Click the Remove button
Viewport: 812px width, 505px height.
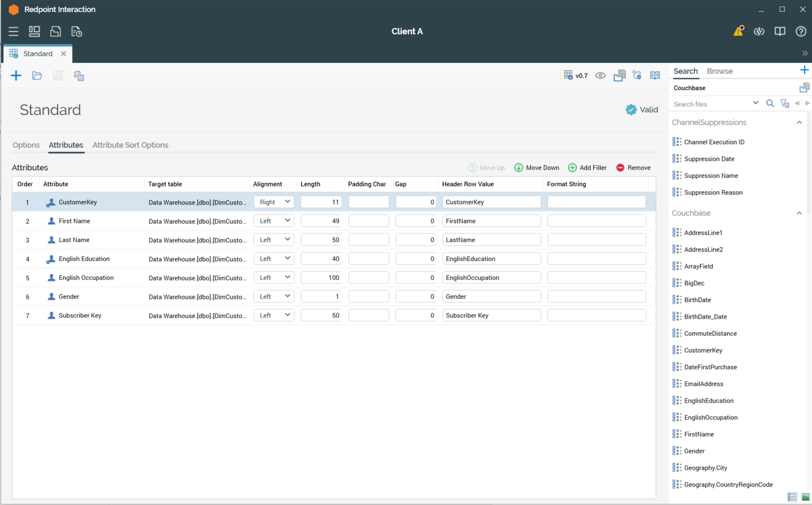point(633,167)
